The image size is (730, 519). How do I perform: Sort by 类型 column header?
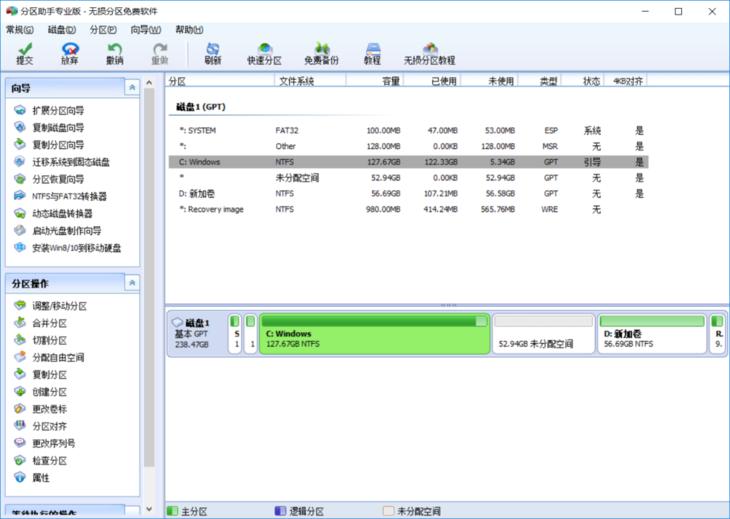click(540, 81)
